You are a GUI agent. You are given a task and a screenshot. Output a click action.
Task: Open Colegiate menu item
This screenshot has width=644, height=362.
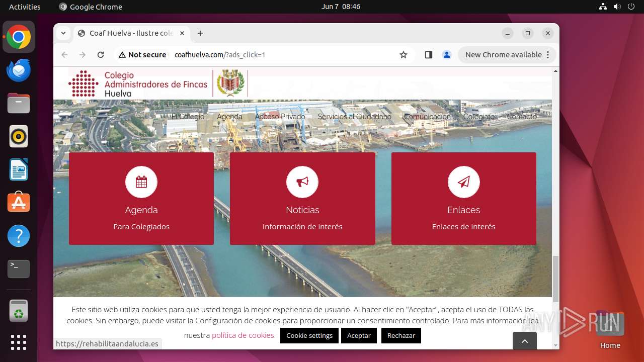tap(479, 117)
